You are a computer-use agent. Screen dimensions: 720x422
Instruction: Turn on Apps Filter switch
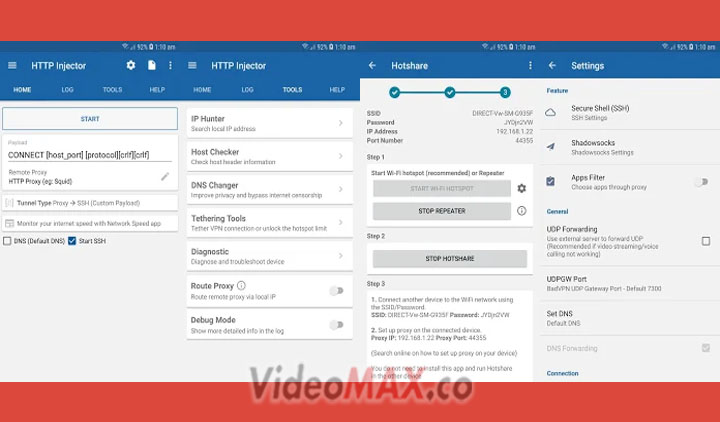(701, 182)
